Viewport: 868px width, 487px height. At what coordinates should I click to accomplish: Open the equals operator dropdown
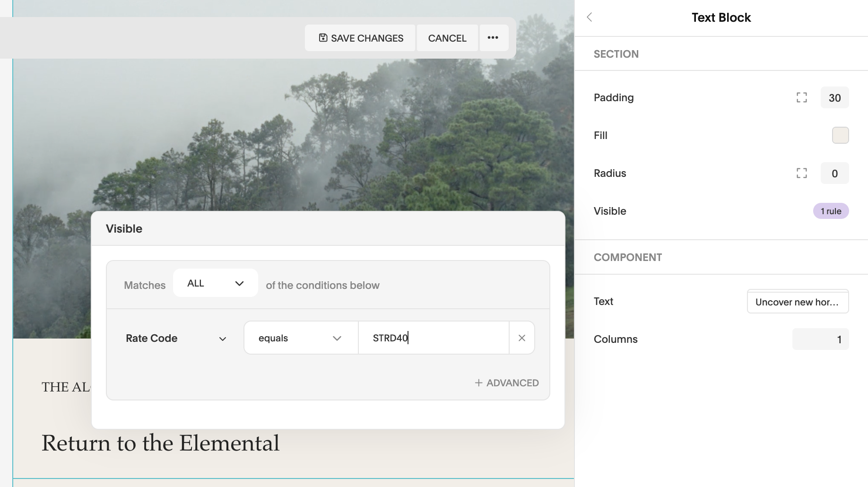pyautogui.click(x=300, y=338)
